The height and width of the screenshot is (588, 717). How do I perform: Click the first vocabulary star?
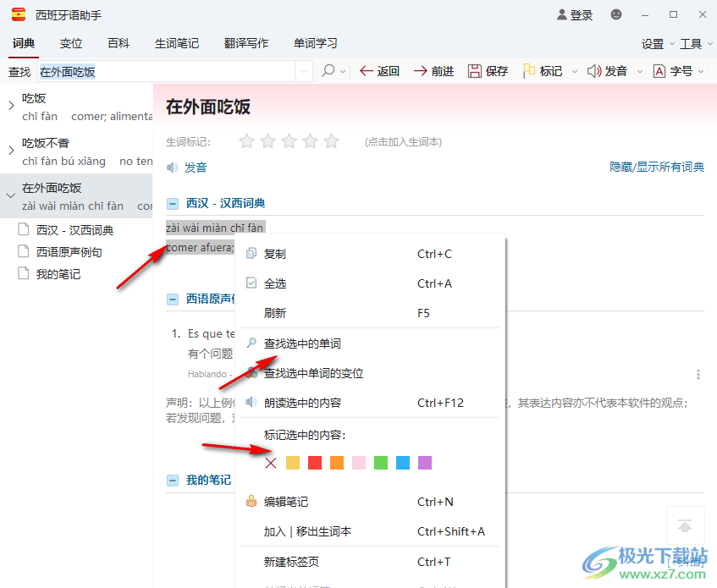coord(246,141)
